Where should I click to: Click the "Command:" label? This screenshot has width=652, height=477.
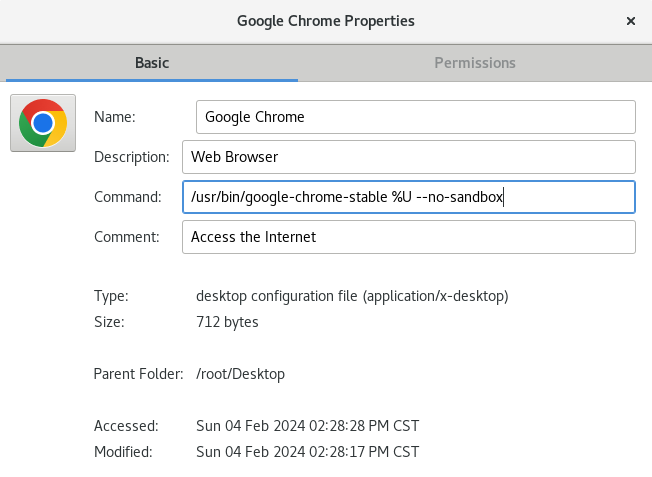point(128,197)
